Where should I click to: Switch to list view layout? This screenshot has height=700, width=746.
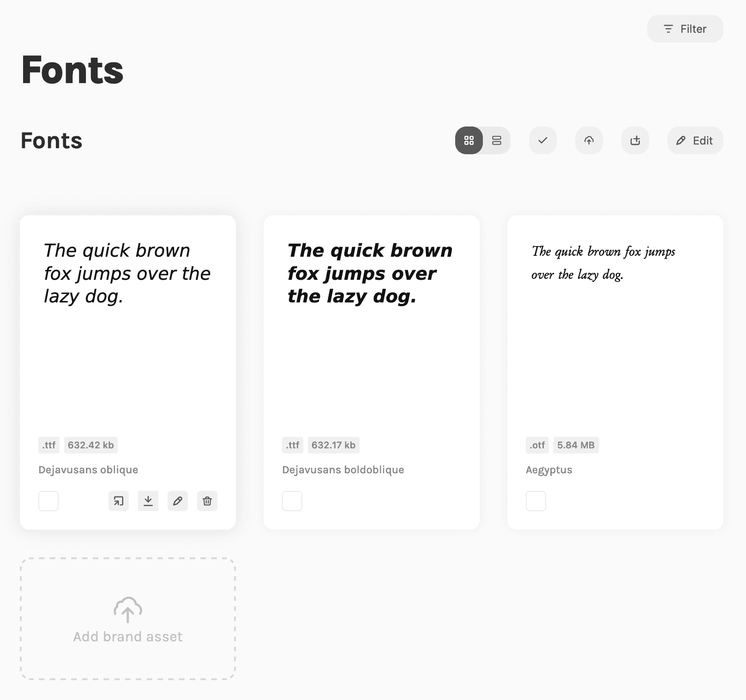497,140
